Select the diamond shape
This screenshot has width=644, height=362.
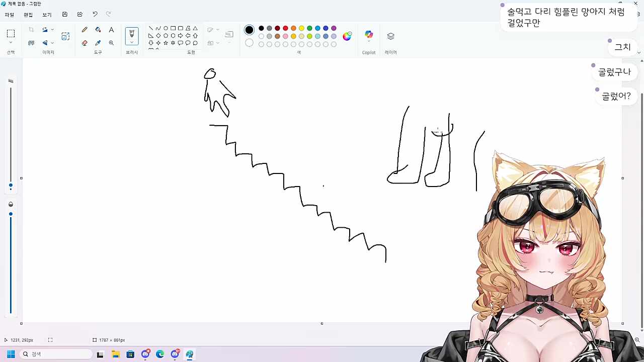point(158,36)
